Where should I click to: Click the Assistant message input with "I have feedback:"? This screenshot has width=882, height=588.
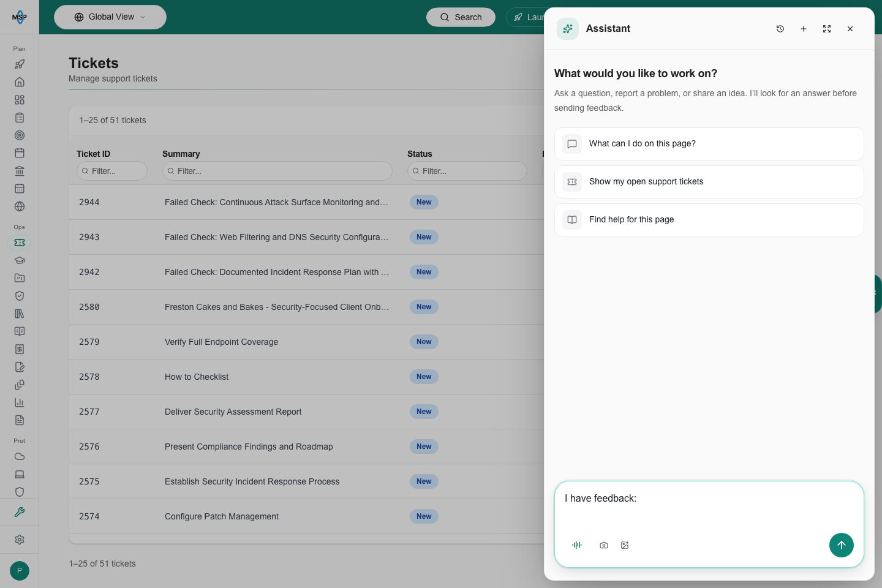click(709, 506)
